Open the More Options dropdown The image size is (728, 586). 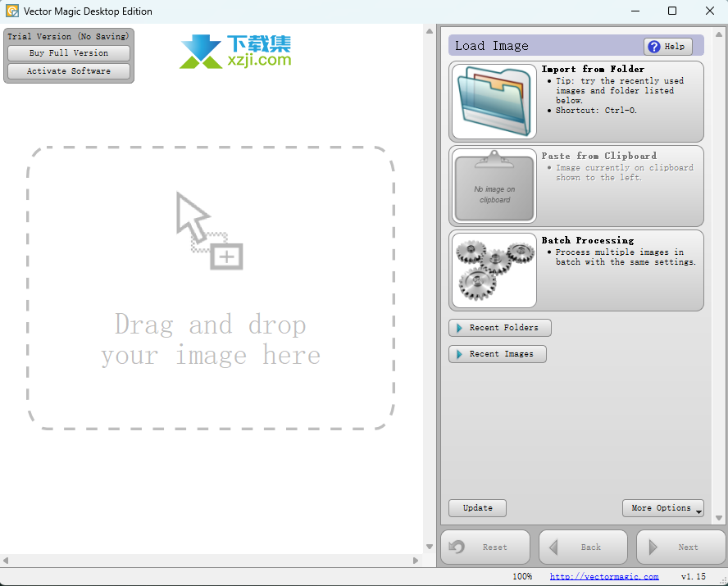tap(663, 508)
